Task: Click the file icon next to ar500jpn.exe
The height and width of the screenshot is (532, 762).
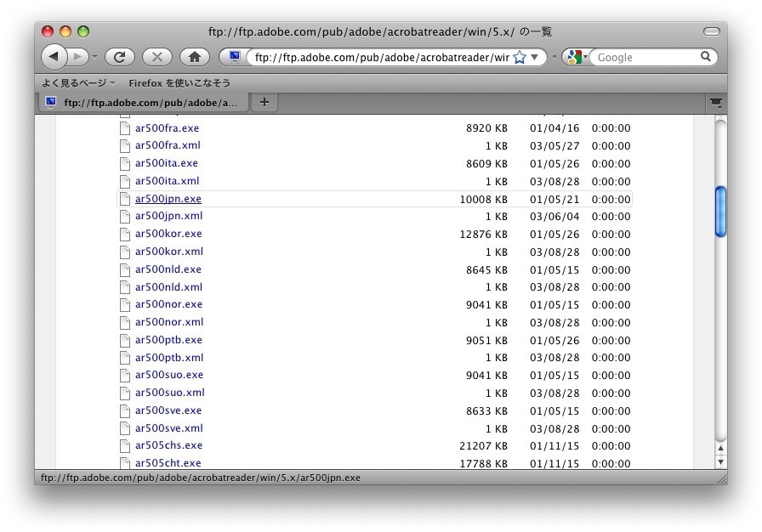Action: 125,199
